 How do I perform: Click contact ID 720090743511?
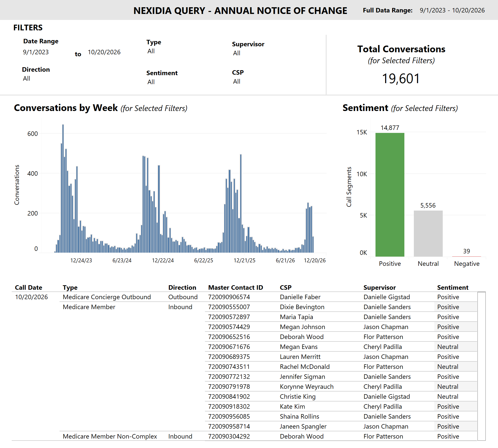point(229,367)
